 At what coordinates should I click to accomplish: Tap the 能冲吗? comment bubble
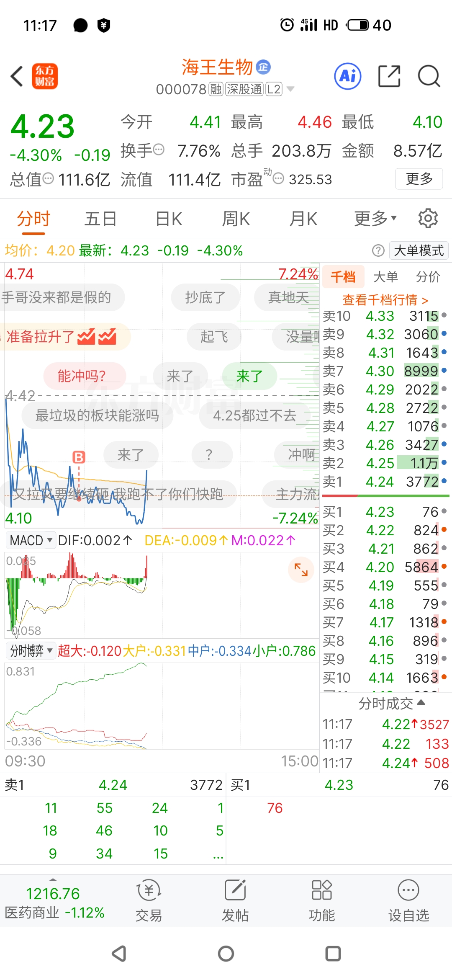coord(85,376)
